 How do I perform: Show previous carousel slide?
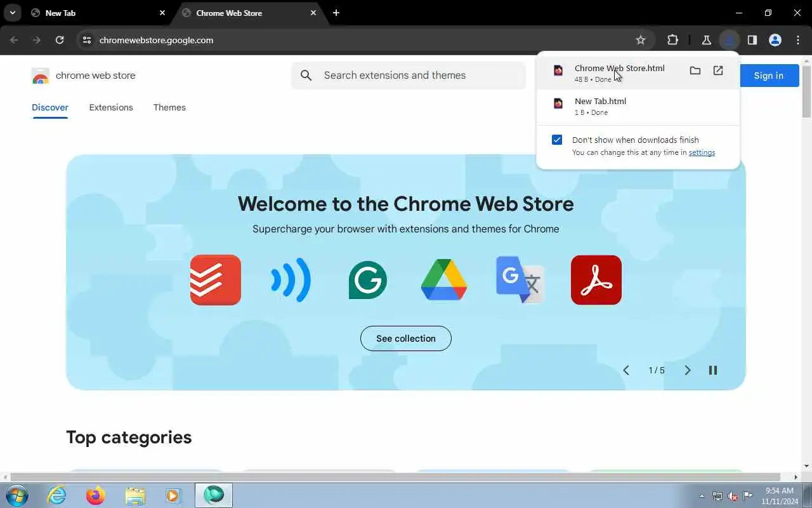click(x=626, y=370)
